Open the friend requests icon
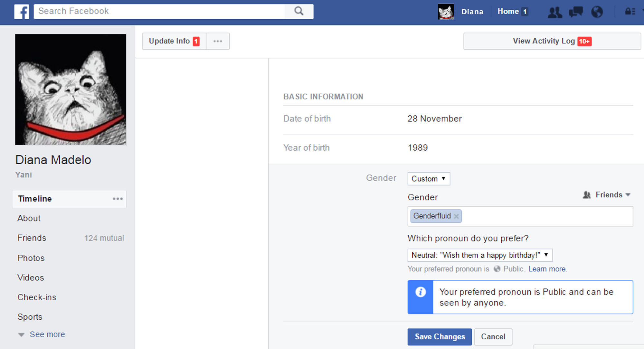This screenshot has height=349, width=644. tap(555, 12)
